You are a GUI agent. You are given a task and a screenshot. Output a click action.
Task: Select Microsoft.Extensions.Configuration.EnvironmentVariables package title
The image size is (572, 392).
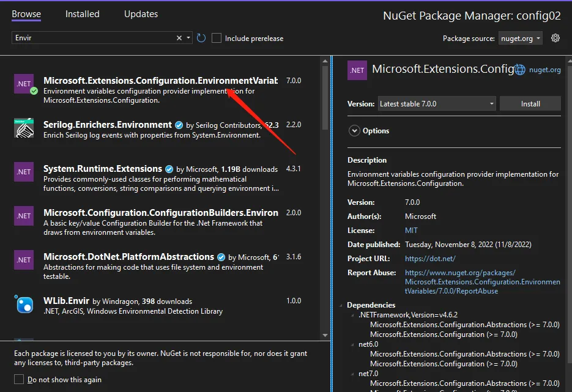[160, 81]
